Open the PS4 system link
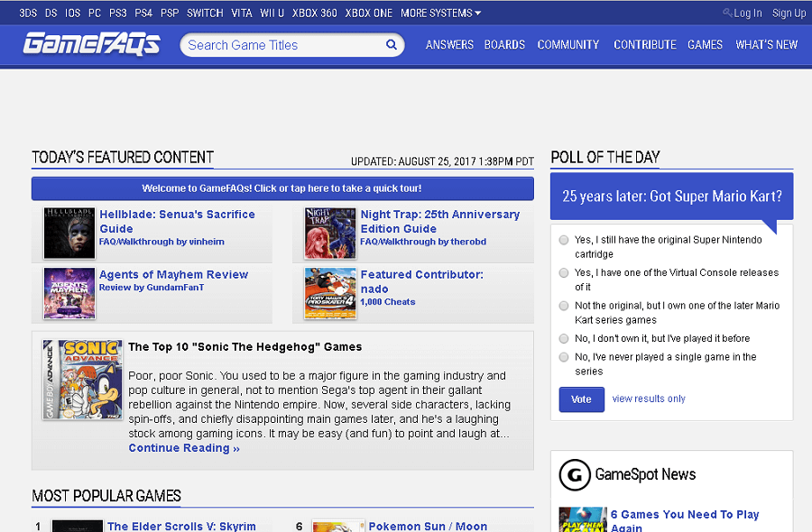This screenshot has width=812, height=532. pyautogui.click(x=143, y=13)
